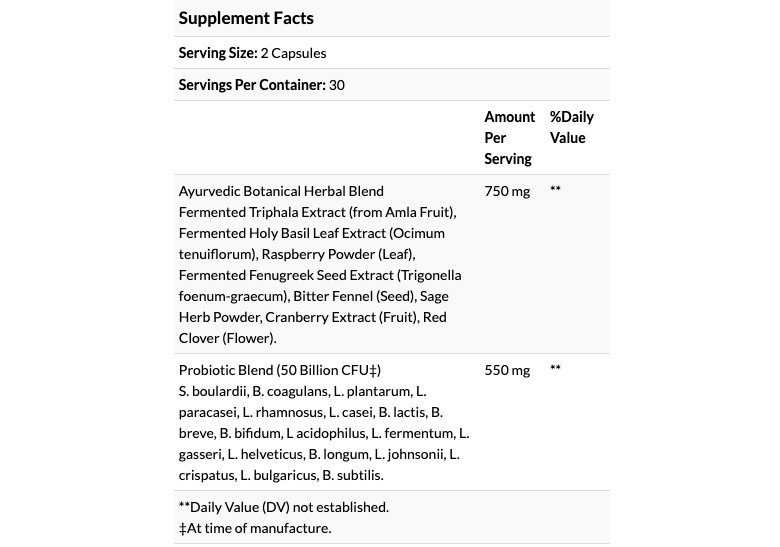Click the Fermented Triphala Extract ingredient line

point(317,212)
